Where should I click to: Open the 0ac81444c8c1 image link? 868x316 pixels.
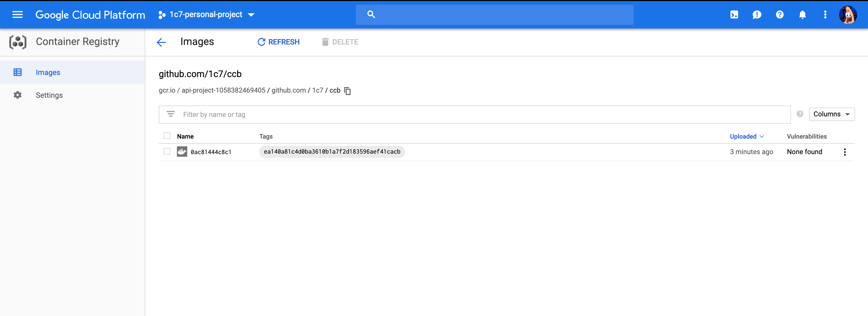tap(211, 152)
